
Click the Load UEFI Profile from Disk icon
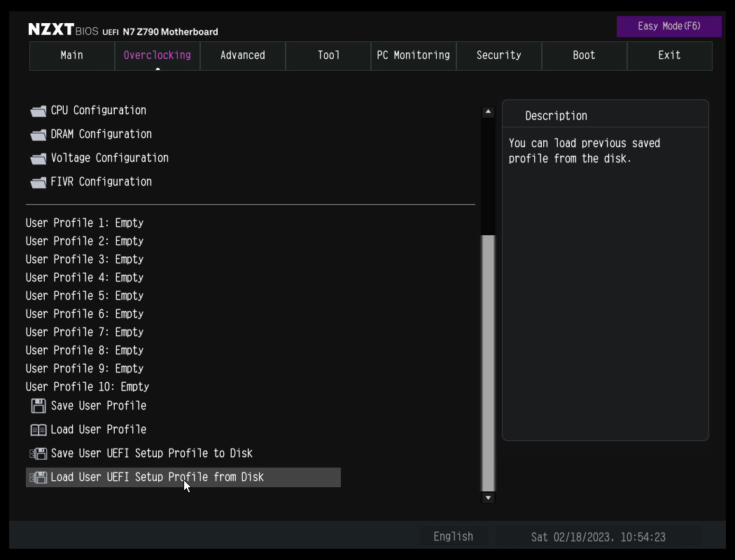click(x=38, y=477)
